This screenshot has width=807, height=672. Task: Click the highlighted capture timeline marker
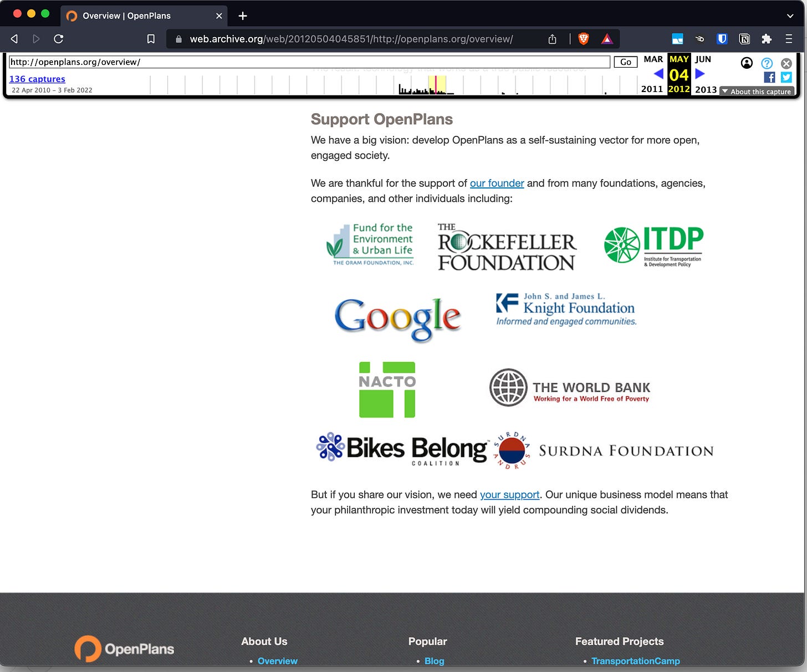pyautogui.click(x=436, y=85)
